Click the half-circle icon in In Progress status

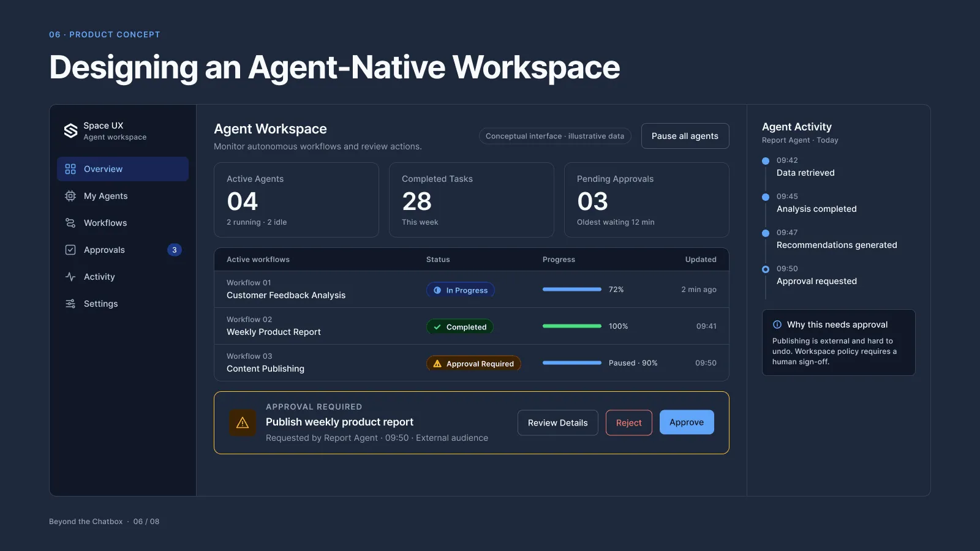point(437,290)
